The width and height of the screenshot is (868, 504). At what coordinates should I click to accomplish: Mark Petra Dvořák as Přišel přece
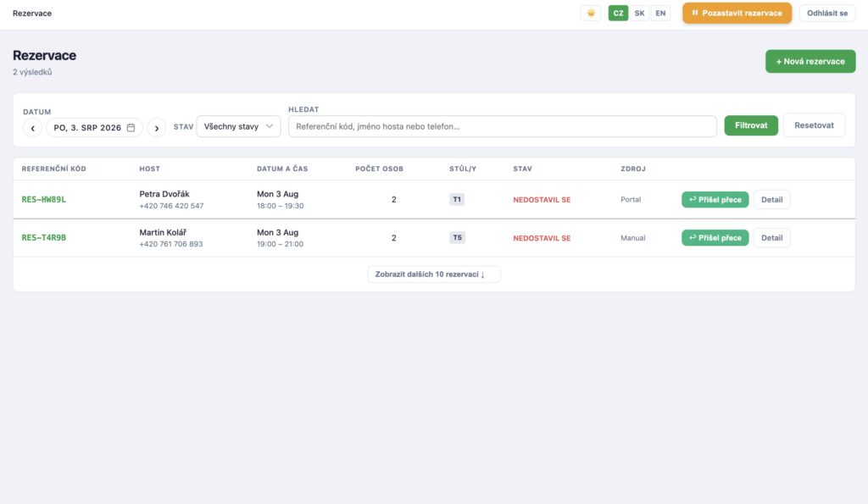coord(715,200)
